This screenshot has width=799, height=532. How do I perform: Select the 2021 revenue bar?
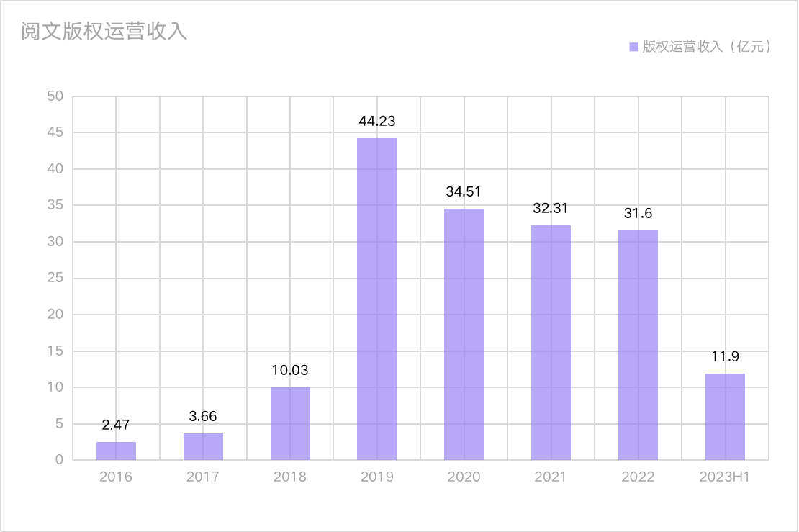(551, 343)
